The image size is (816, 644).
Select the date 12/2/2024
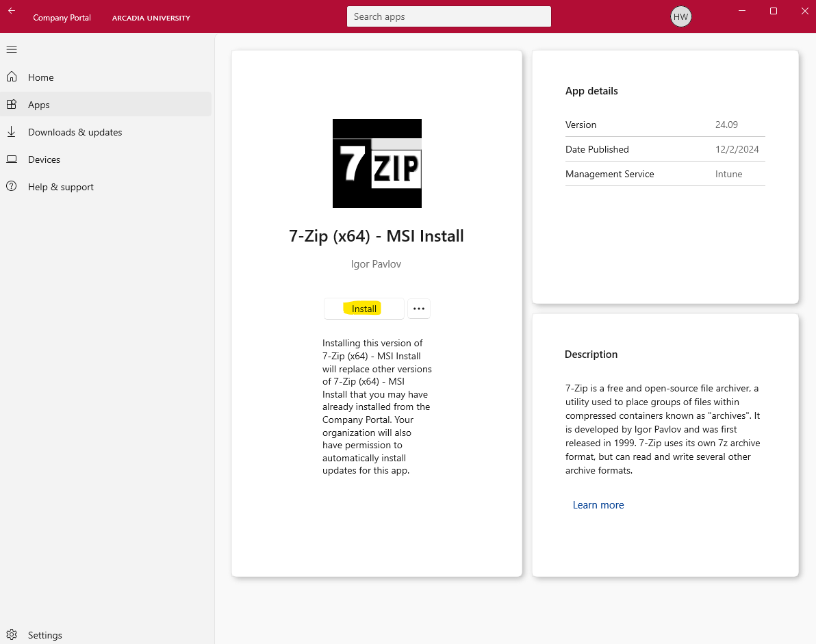tap(737, 149)
